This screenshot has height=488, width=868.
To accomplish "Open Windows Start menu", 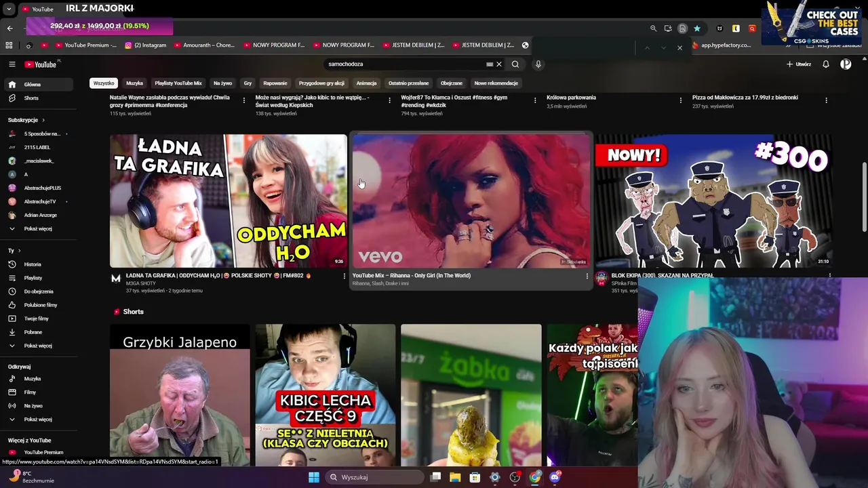I will pyautogui.click(x=314, y=477).
